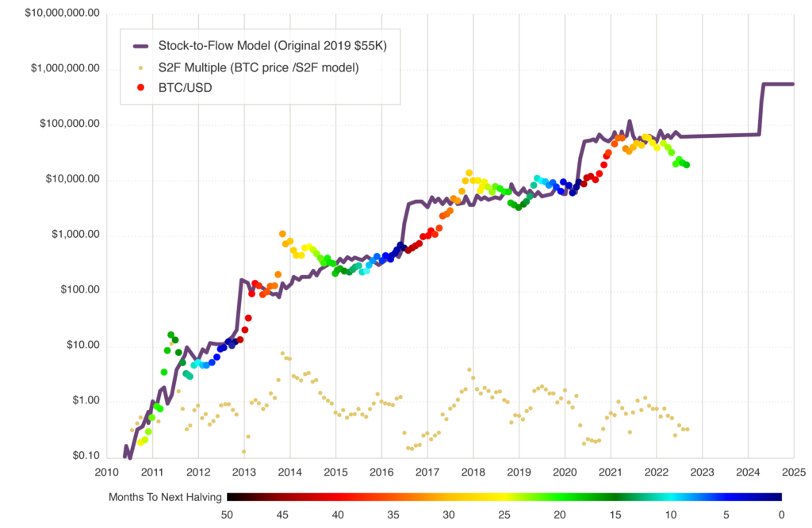Click the 50 tick on the halving scale
This screenshot has width=812, height=528.
[x=227, y=515]
